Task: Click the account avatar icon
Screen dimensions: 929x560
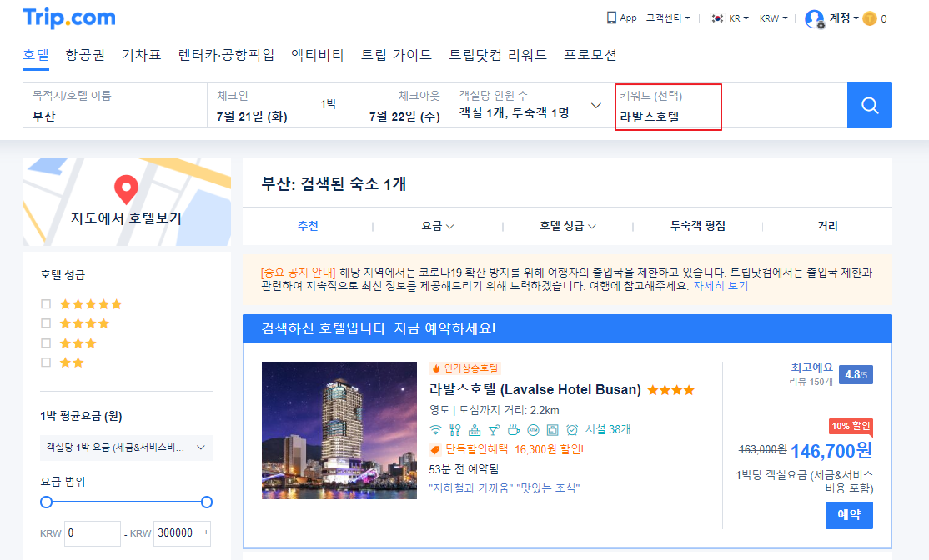Action: coord(815,19)
